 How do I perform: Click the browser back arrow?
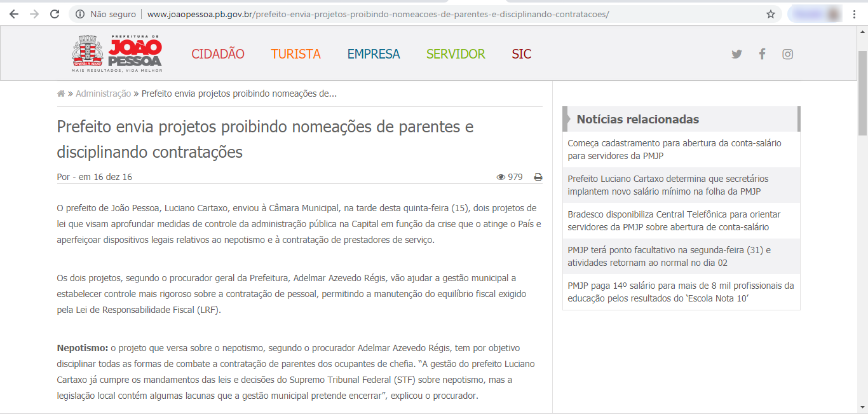(14, 14)
